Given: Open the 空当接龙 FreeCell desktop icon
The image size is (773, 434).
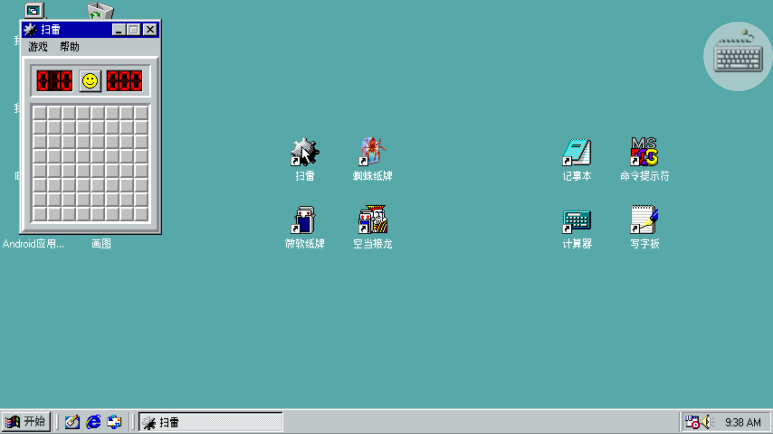Looking at the screenshot, I should [372, 221].
